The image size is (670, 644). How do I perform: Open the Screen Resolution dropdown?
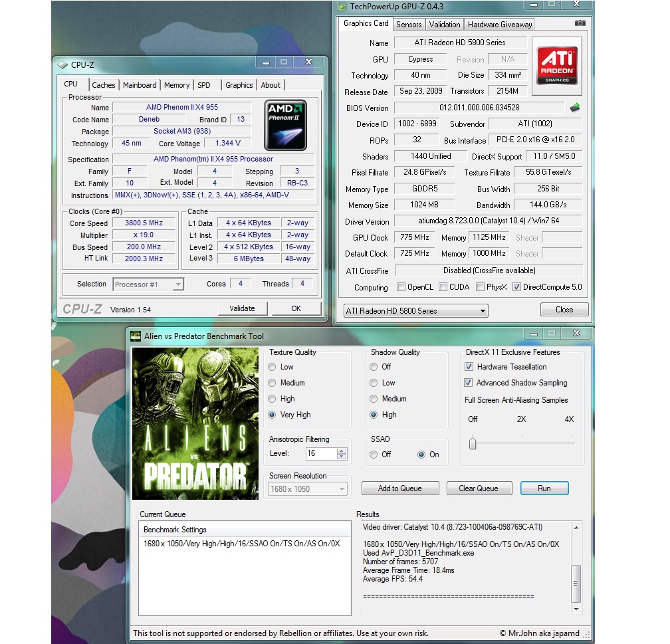tap(308, 489)
